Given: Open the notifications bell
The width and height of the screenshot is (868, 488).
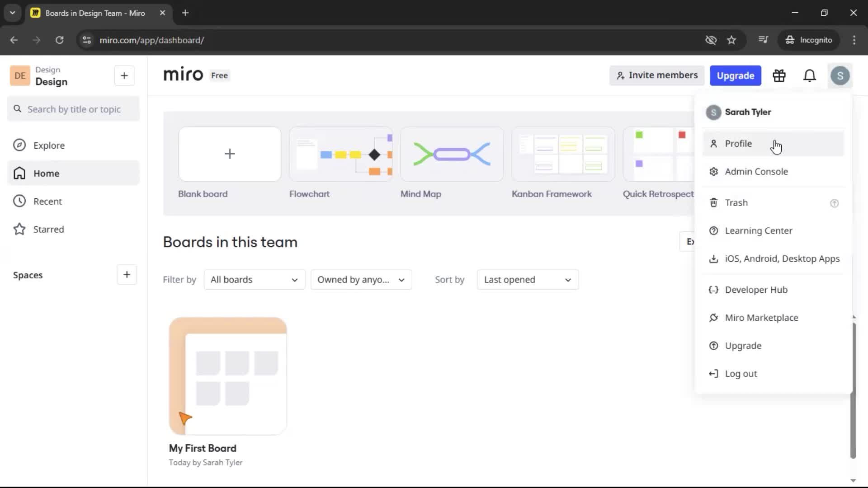Looking at the screenshot, I should (810, 75).
